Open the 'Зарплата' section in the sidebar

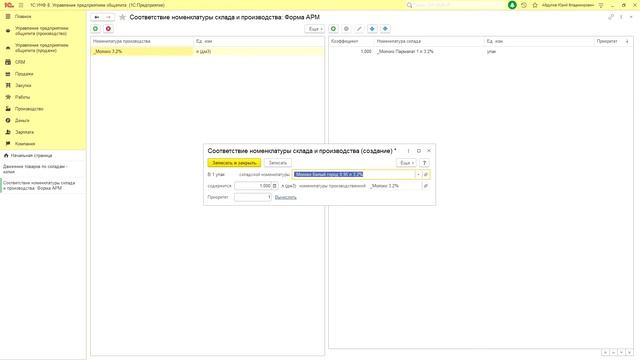pyautogui.click(x=24, y=132)
